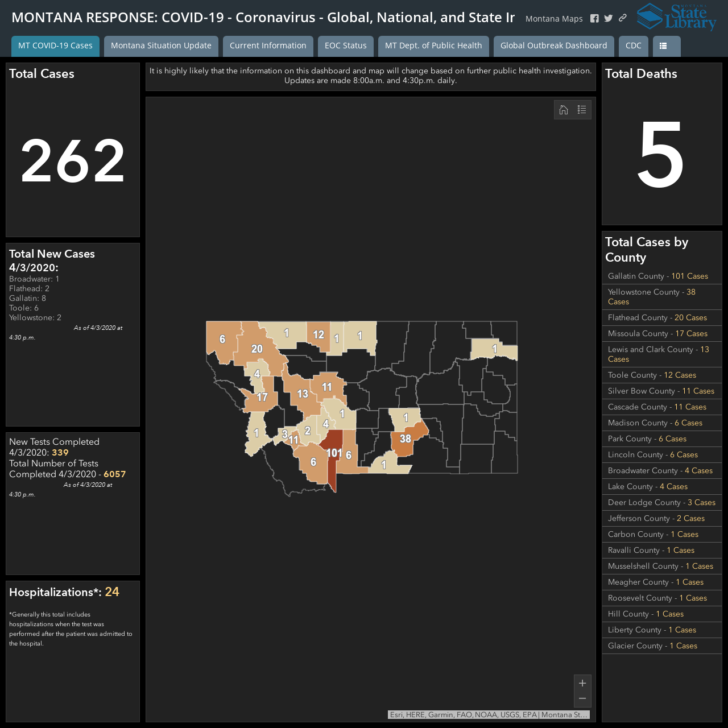Image resolution: width=728 pixels, height=728 pixels.
Task: Zoom out with the minus button
Action: click(x=582, y=699)
